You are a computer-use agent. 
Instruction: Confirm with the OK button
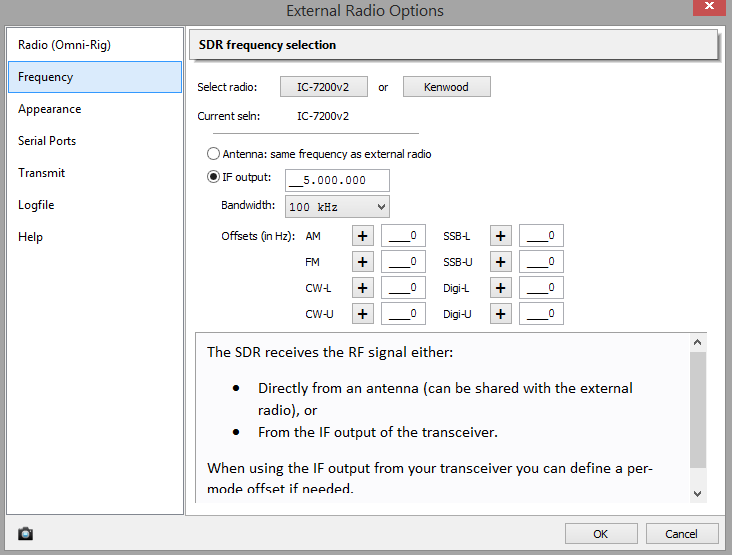click(601, 534)
